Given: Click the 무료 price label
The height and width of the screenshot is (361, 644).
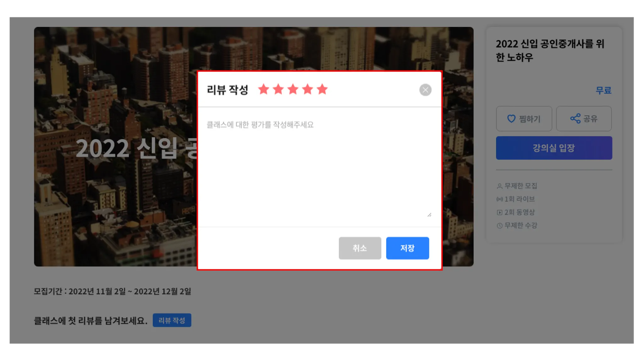Looking at the screenshot, I should pyautogui.click(x=603, y=90).
